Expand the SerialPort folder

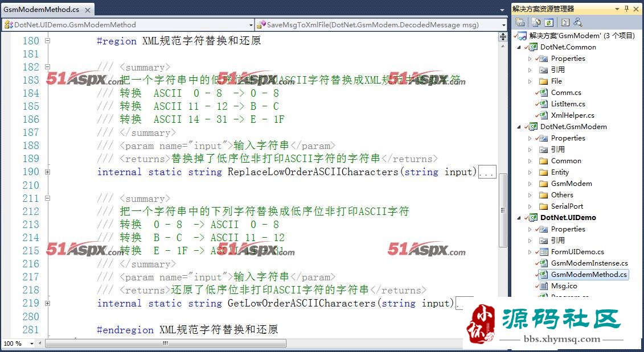pyautogui.click(x=530, y=206)
